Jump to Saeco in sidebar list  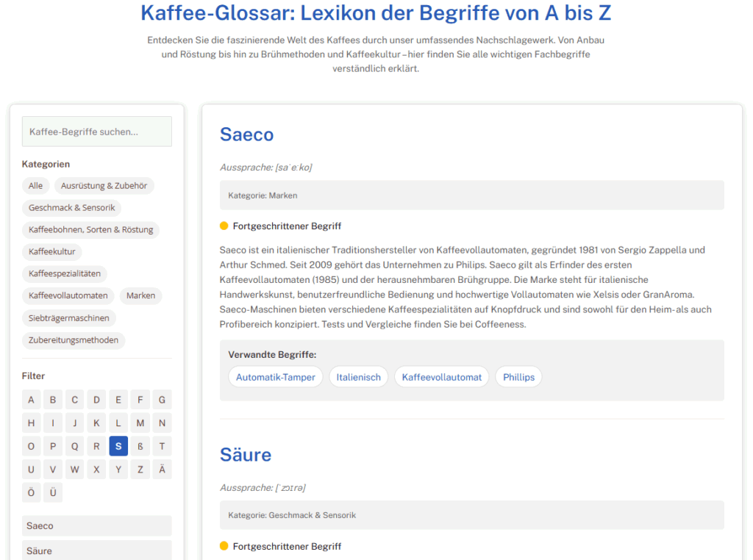(x=96, y=525)
